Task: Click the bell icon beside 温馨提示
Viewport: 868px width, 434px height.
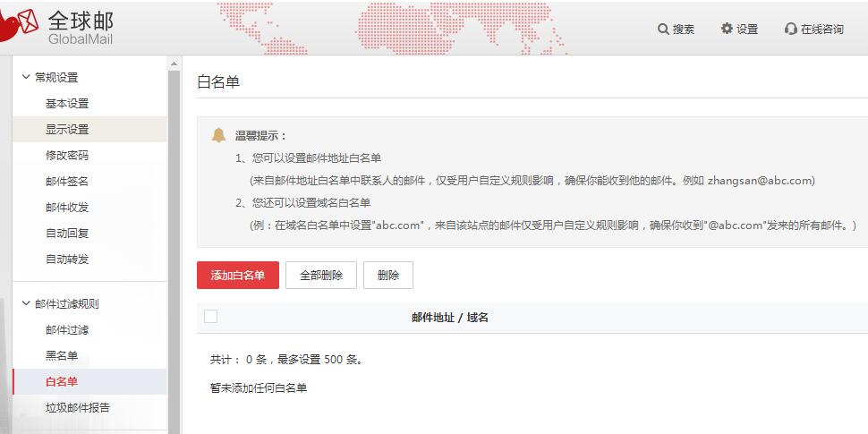Action: pyautogui.click(x=218, y=135)
